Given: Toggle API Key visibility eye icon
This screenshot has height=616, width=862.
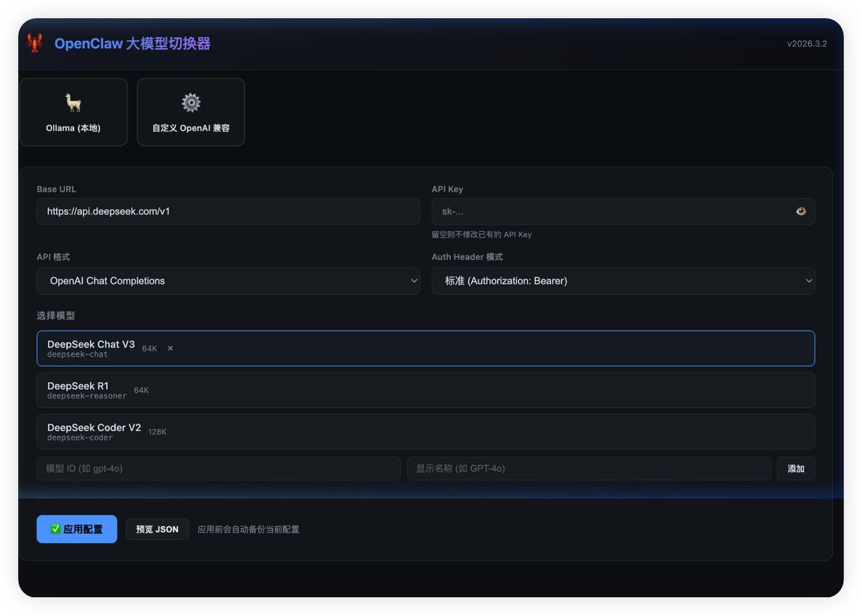Looking at the screenshot, I should [x=801, y=211].
